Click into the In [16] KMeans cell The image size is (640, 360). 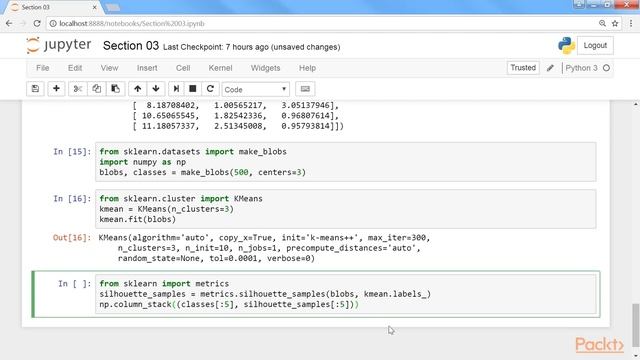[x=345, y=209]
